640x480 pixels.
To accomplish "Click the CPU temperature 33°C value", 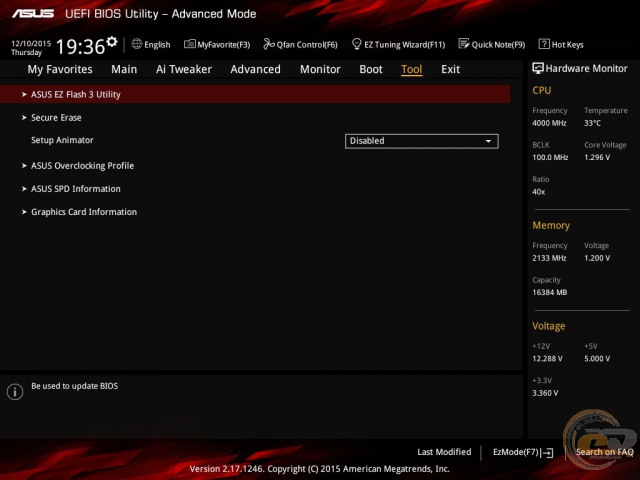I will click(592, 123).
